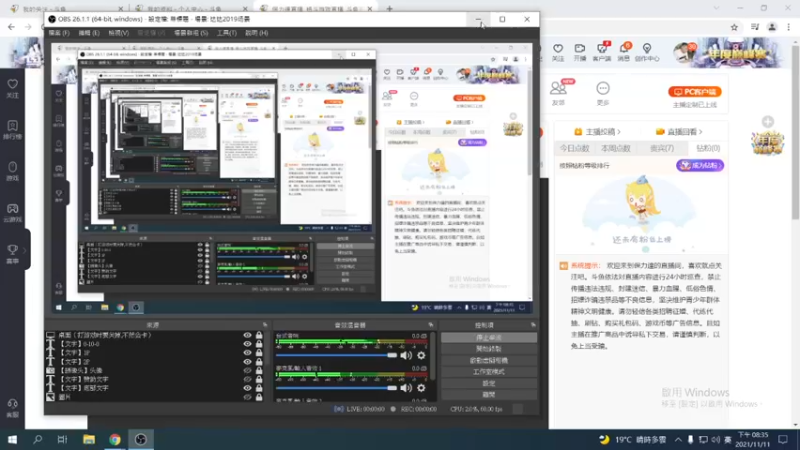This screenshot has height=450, width=800.
Task: Hide the 【文字】底部文字 source eye icon
Action: point(247,388)
